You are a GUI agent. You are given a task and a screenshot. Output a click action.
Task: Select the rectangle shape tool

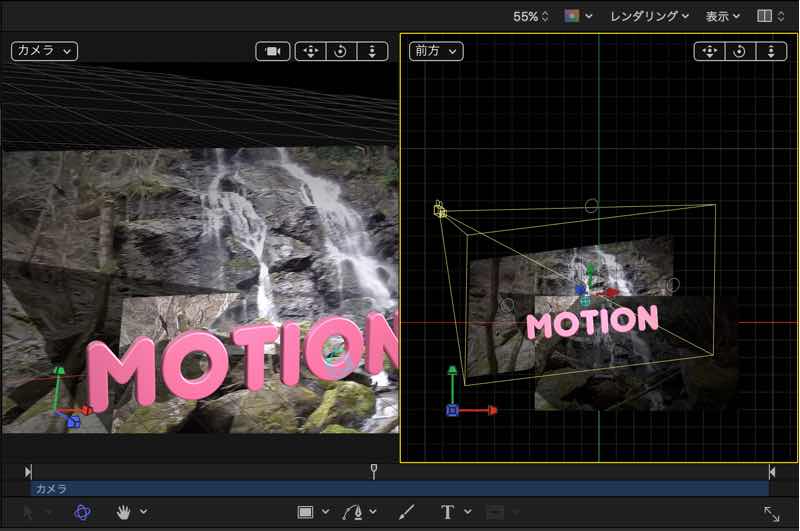306,512
